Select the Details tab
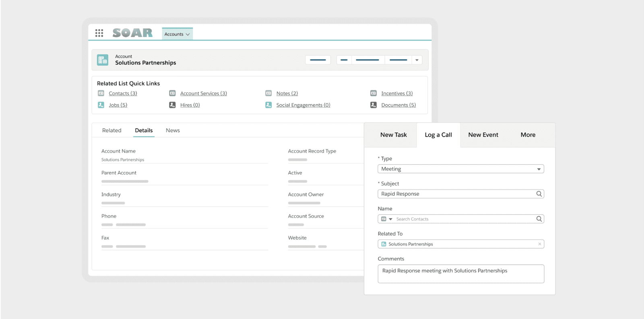This screenshot has height=319, width=644. click(x=144, y=130)
